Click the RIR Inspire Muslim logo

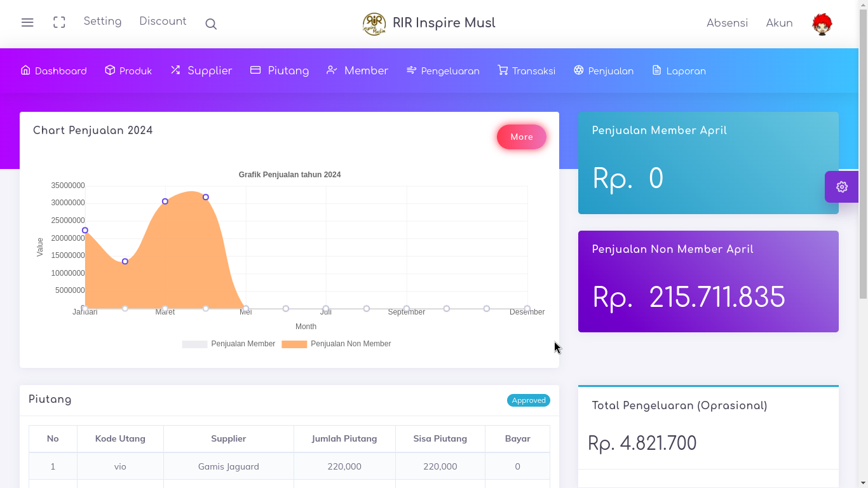click(x=374, y=24)
